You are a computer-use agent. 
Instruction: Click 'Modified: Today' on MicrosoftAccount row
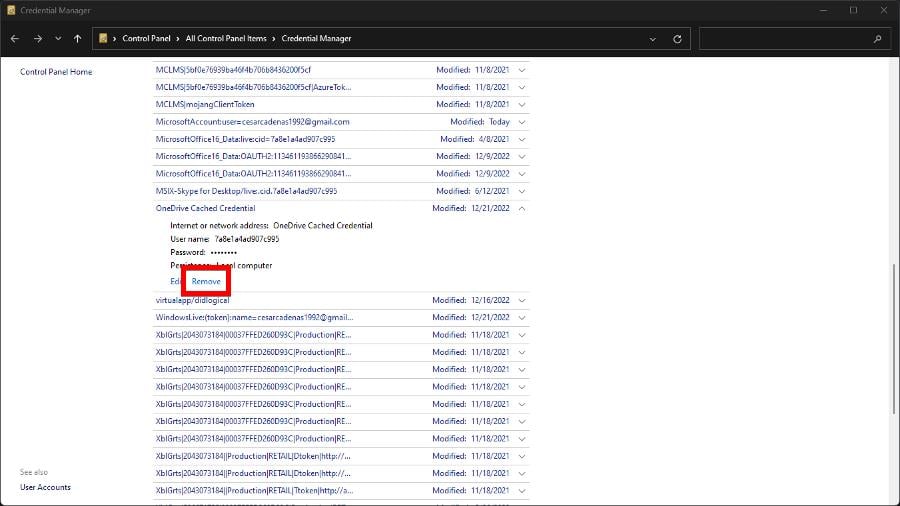(x=480, y=122)
